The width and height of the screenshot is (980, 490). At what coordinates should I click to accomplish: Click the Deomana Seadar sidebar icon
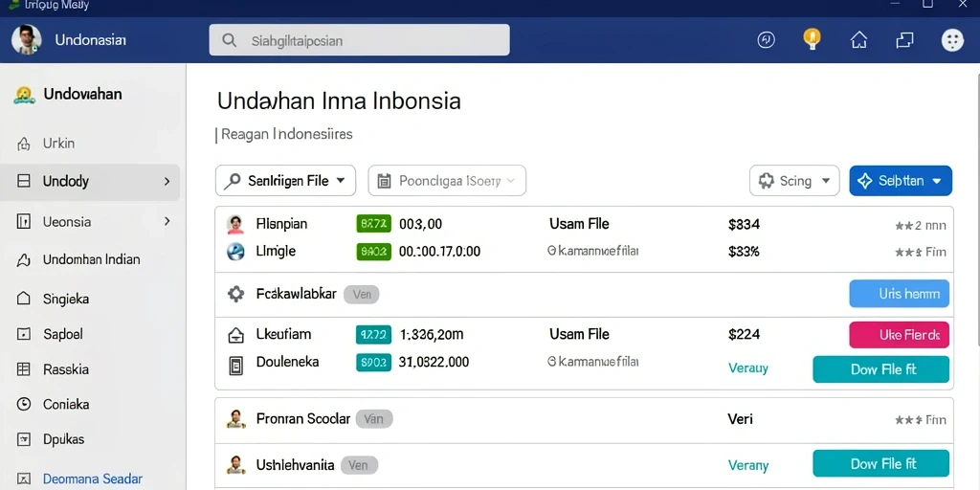(x=23, y=479)
